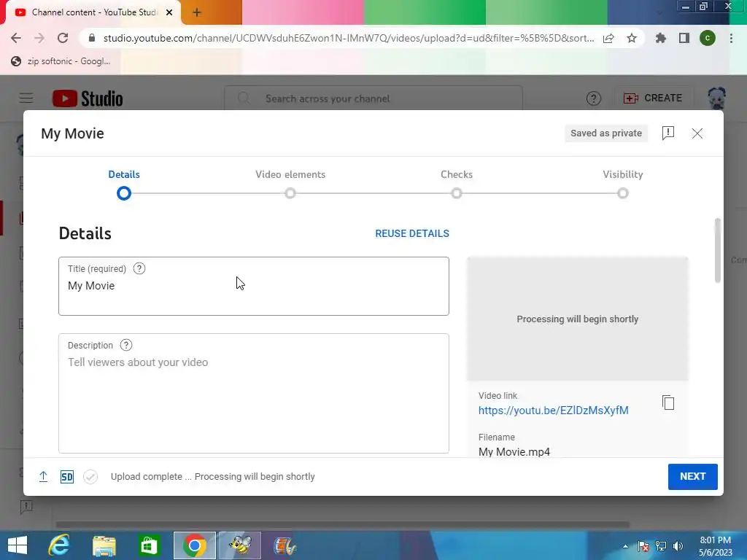Launch Internet Explorer from taskbar
This screenshot has height=560, width=747.
60,545
